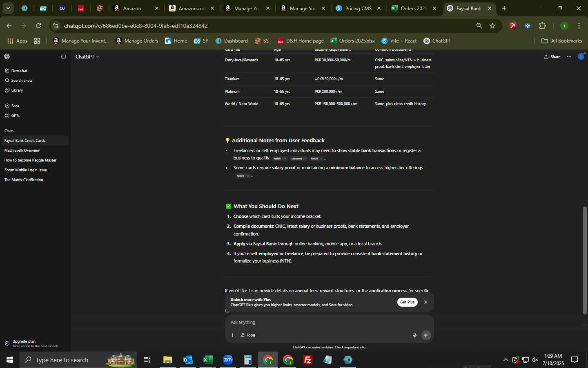Go back with browser back arrow
The image size is (588, 368).
(x=9, y=26)
